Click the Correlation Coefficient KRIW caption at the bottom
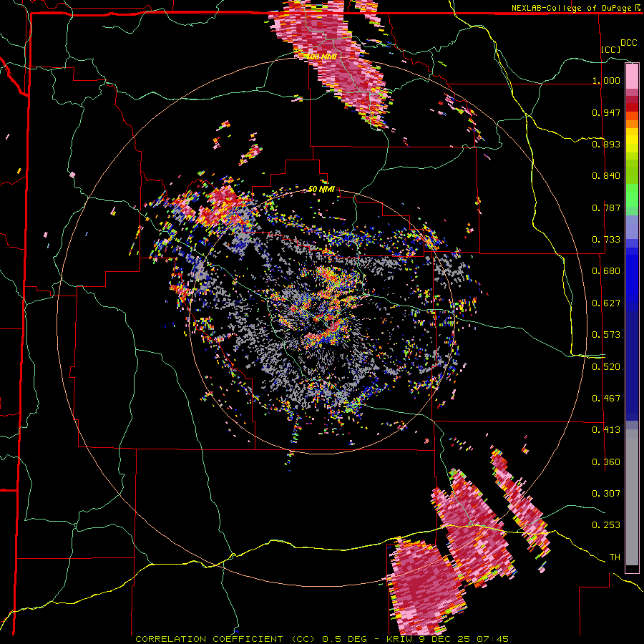 coord(322,639)
